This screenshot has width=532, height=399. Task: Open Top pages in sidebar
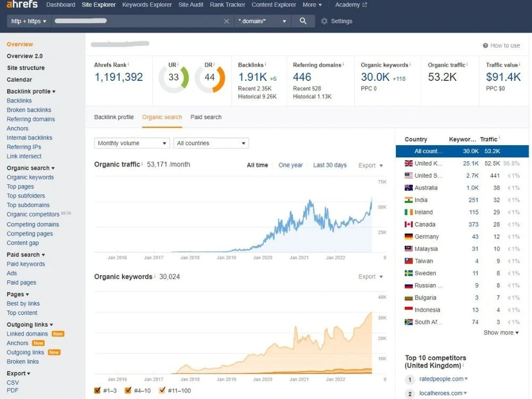point(20,187)
